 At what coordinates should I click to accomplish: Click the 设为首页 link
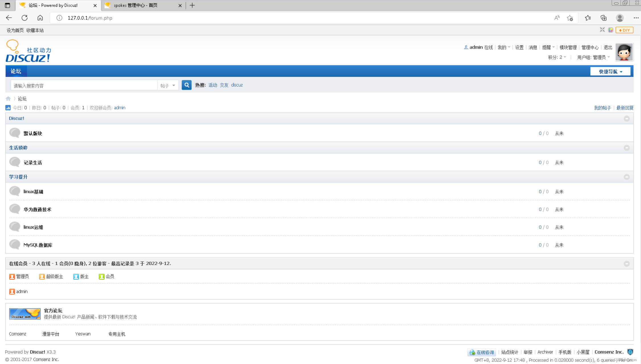pyautogui.click(x=15, y=30)
